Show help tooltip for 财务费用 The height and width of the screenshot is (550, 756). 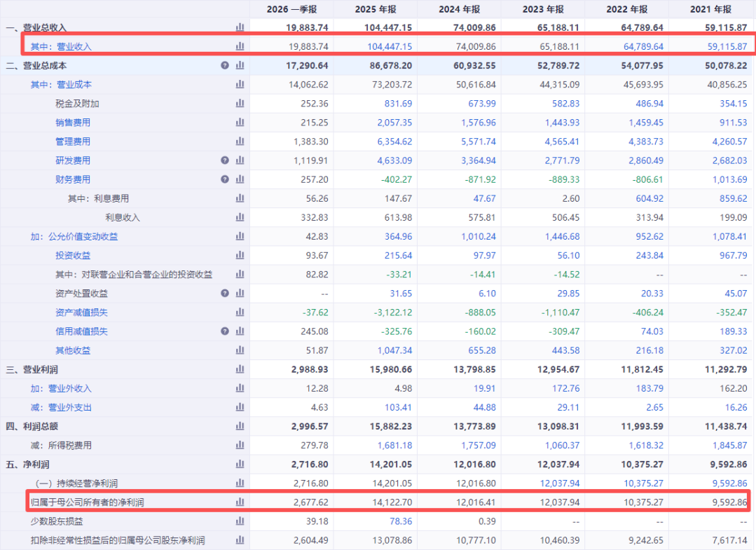tap(225, 179)
